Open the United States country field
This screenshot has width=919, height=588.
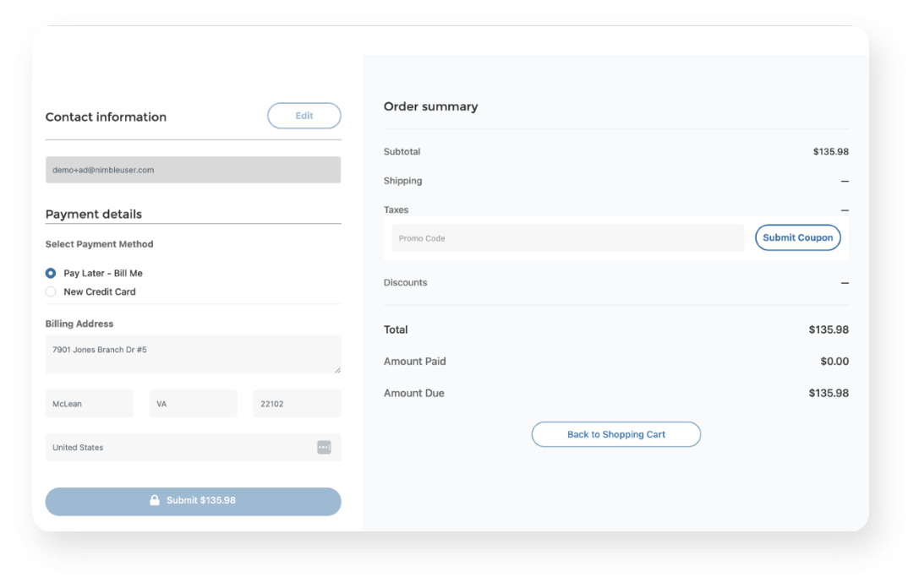pyautogui.click(x=182, y=447)
